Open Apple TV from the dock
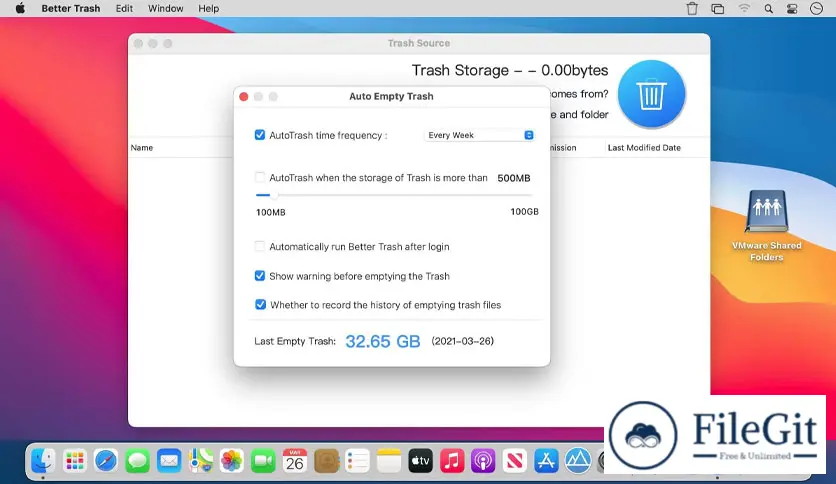The height and width of the screenshot is (484, 836). (x=421, y=461)
